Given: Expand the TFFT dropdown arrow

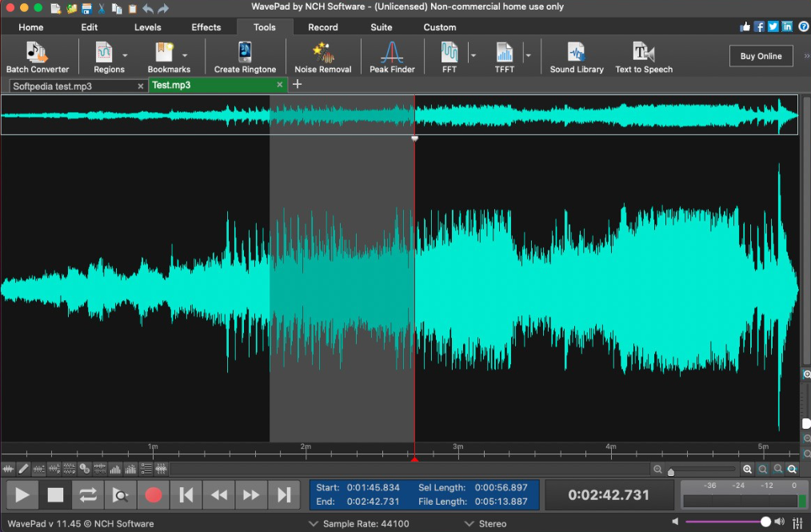Looking at the screenshot, I should 528,55.
